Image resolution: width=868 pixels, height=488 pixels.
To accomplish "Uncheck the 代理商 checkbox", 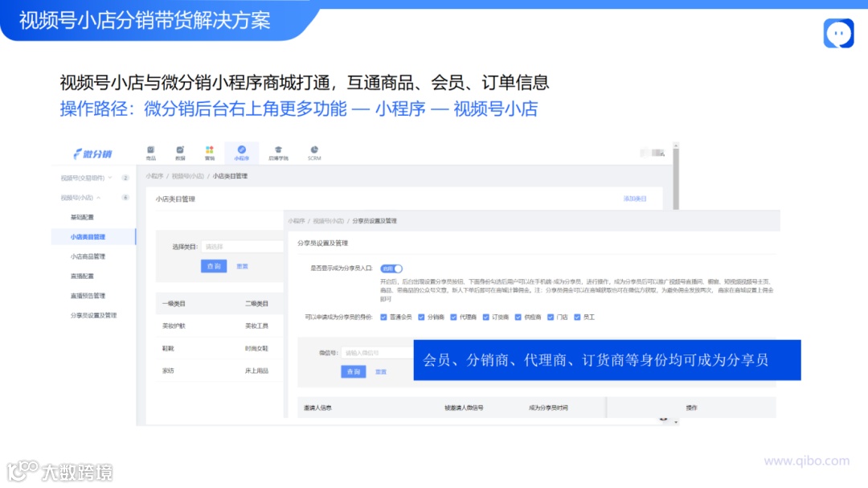I will coord(453,318).
